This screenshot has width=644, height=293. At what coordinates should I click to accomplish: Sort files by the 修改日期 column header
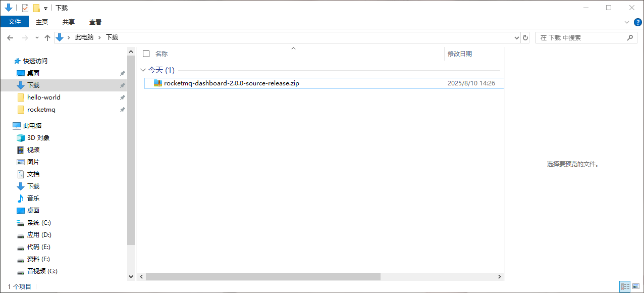point(460,54)
